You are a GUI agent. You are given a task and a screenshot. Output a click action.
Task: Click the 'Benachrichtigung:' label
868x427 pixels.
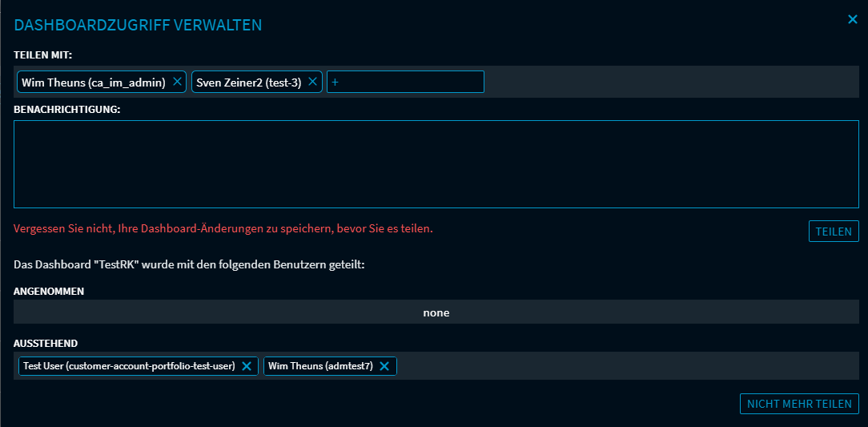pos(66,109)
